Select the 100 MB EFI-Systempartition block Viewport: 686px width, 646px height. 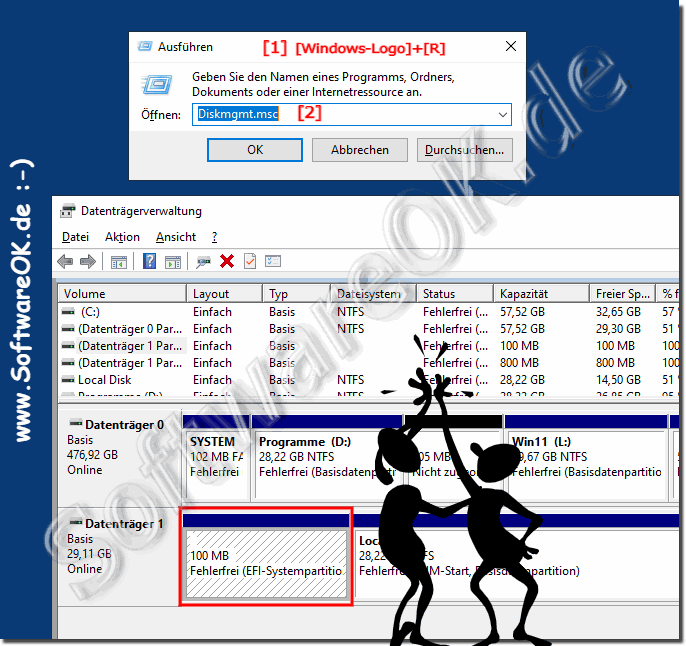point(266,556)
